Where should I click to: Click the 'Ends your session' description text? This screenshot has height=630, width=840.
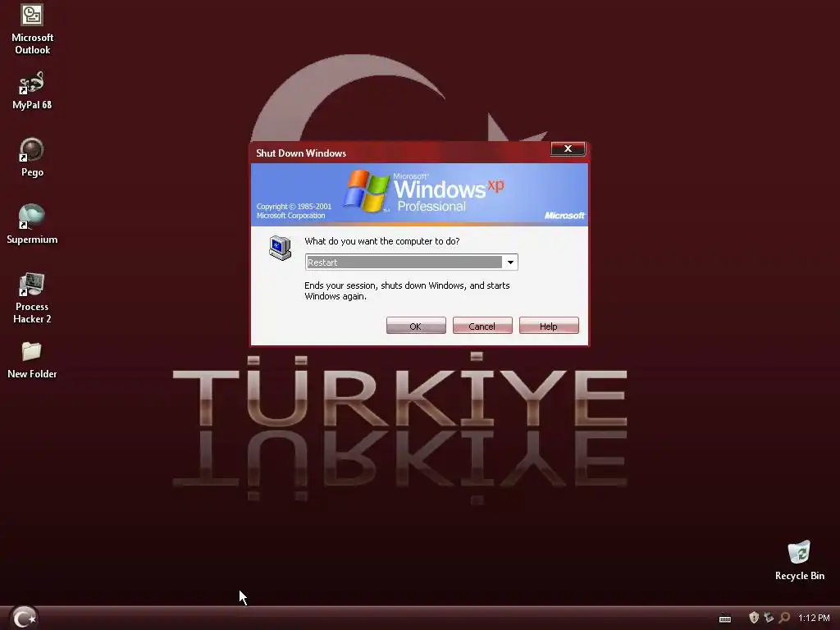pos(407,291)
